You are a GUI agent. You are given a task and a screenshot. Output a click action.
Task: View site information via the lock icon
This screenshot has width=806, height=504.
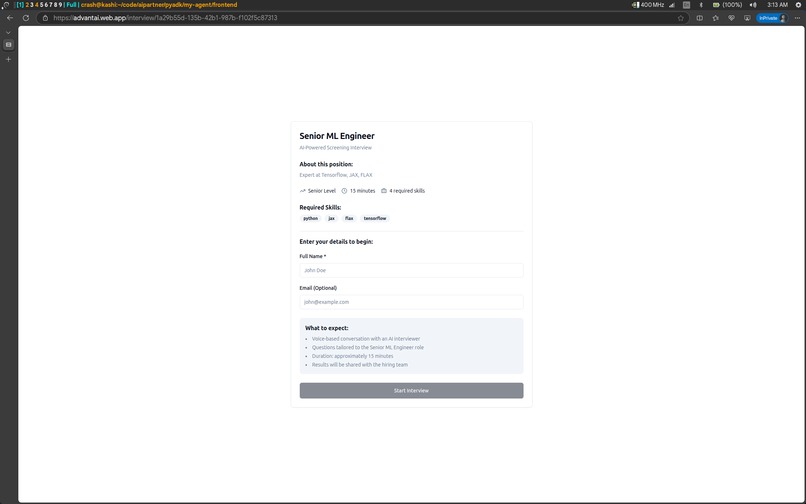pyautogui.click(x=45, y=18)
